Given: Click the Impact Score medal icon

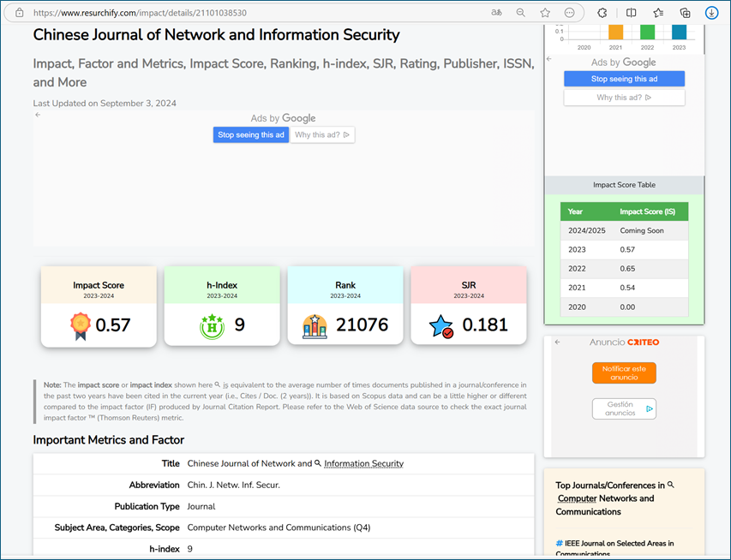Looking at the screenshot, I should pyautogui.click(x=80, y=325).
